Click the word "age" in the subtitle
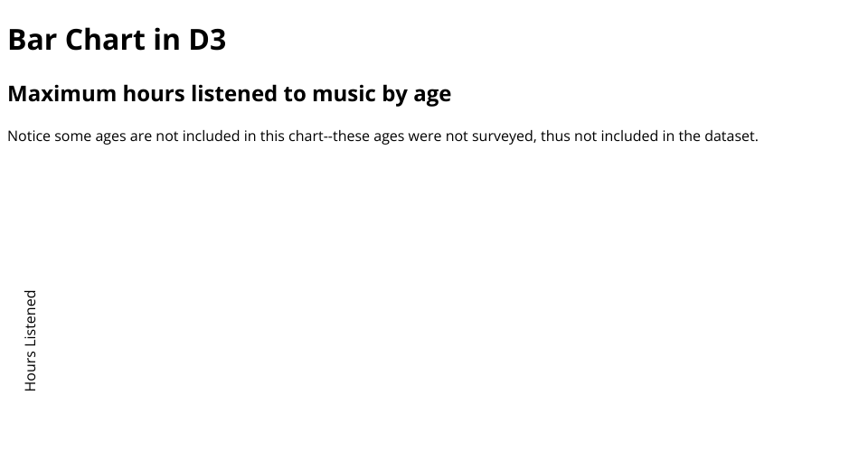 (x=432, y=94)
